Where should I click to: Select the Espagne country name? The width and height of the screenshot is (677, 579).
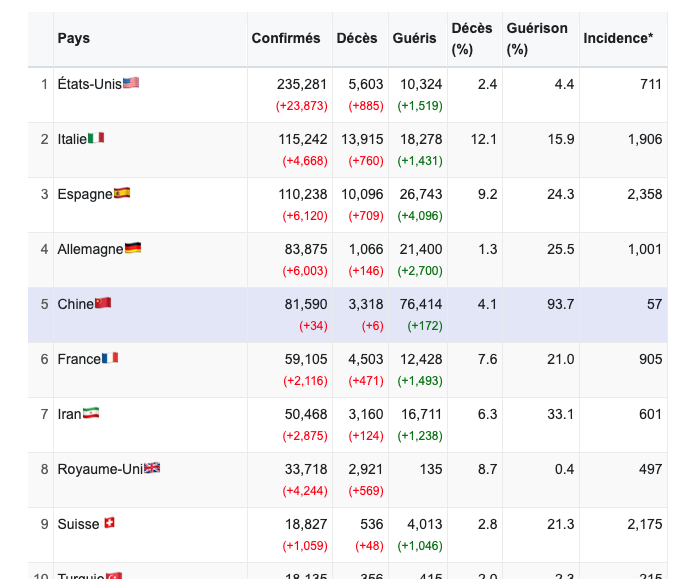tap(85, 194)
